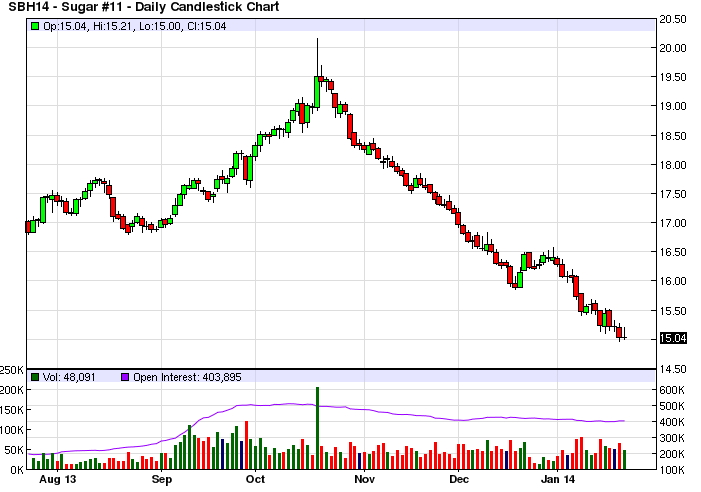The height and width of the screenshot is (492, 701).
Task: Click the 150K volume axis label
Action: point(12,410)
